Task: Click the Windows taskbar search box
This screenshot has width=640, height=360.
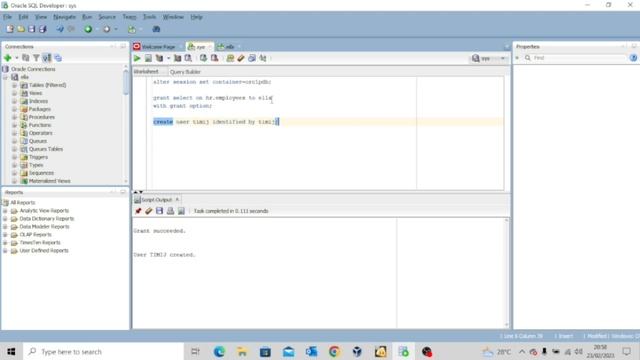Action: tap(104, 351)
